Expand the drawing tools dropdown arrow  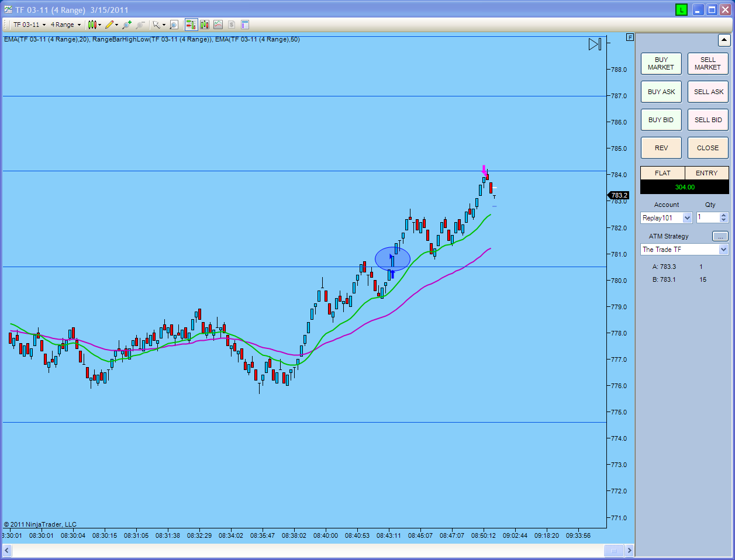pyautogui.click(x=116, y=25)
